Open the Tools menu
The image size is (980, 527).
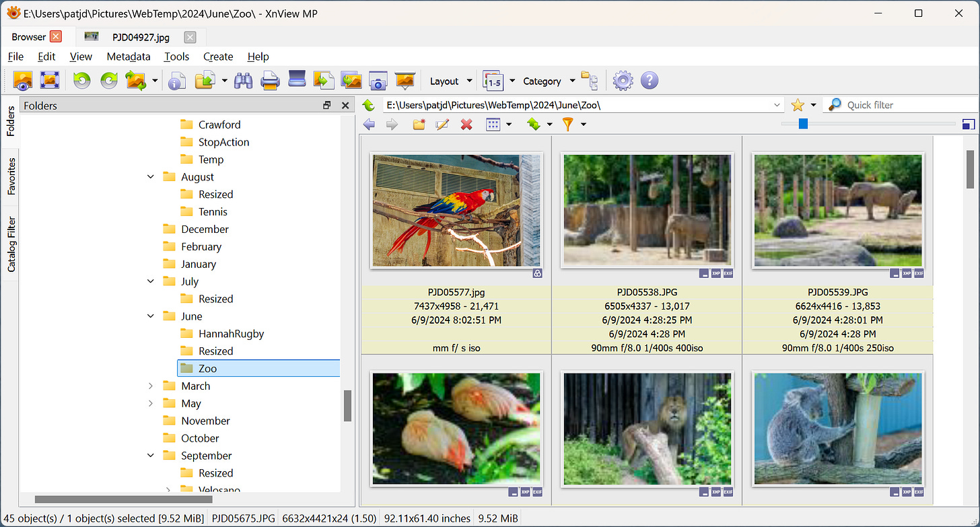[176, 57]
